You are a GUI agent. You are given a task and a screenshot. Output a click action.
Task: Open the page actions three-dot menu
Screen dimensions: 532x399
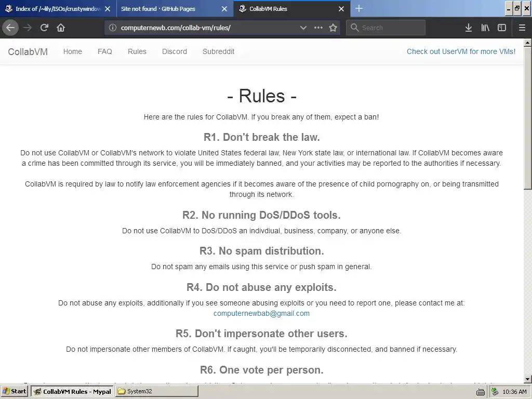point(318,28)
